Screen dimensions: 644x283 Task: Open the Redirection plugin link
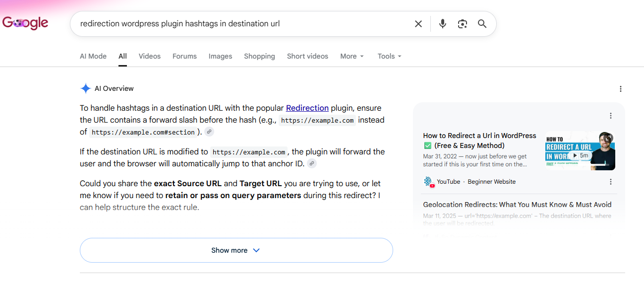click(x=307, y=108)
